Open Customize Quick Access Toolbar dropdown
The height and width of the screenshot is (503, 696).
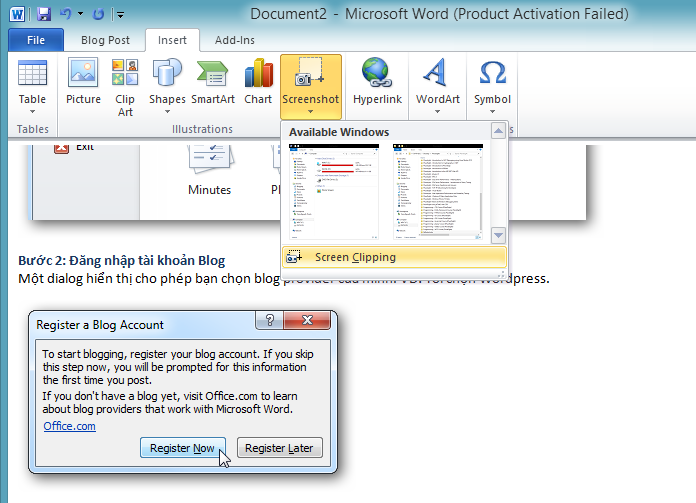click(x=120, y=15)
